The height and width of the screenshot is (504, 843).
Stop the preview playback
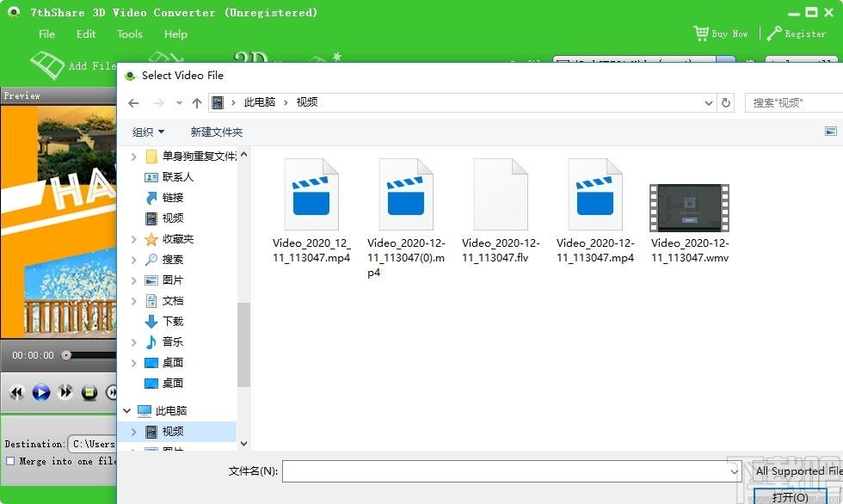click(x=89, y=392)
